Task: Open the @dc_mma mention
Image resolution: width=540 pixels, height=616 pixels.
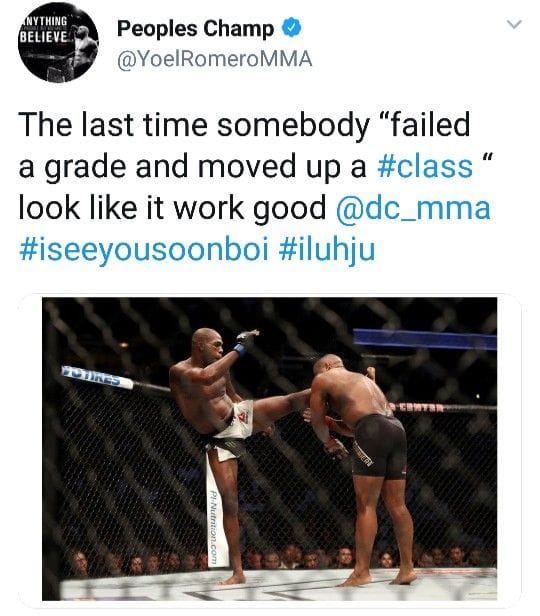Action: 413,208
